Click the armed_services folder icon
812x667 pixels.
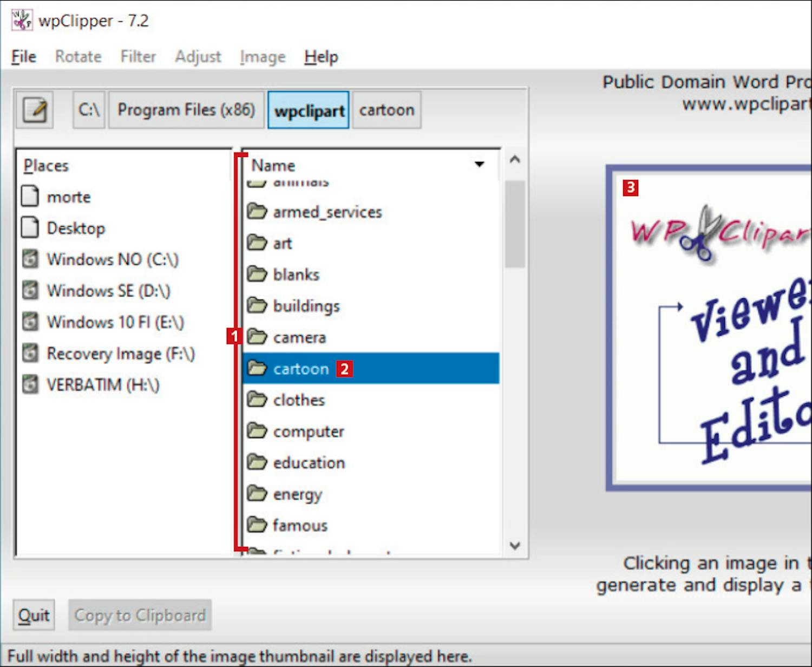point(257,212)
